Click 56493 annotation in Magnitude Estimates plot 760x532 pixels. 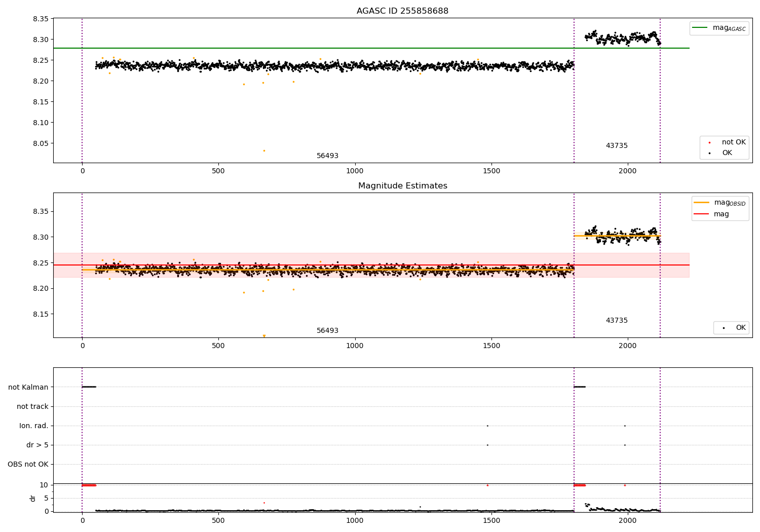click(327, 331)
